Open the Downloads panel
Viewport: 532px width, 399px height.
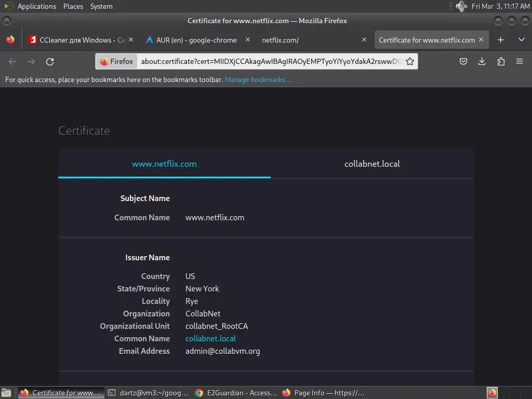tap(482, 61)
